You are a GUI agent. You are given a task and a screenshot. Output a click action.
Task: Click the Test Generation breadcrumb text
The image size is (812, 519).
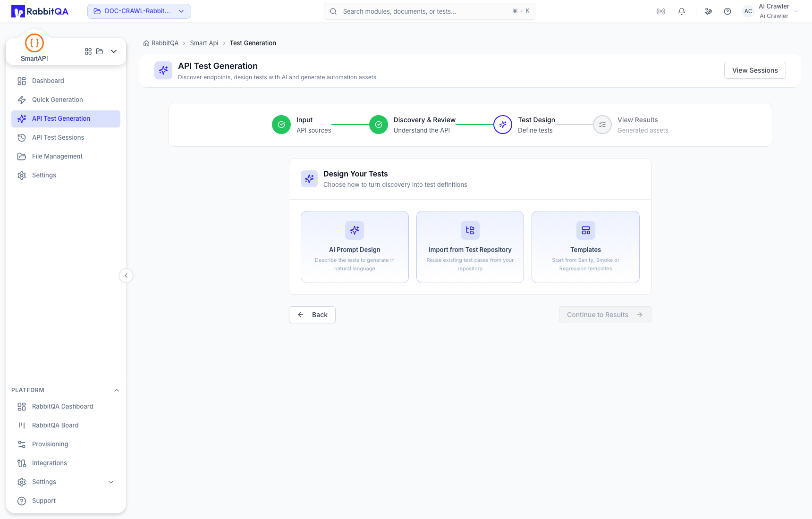tap(253, 43)
